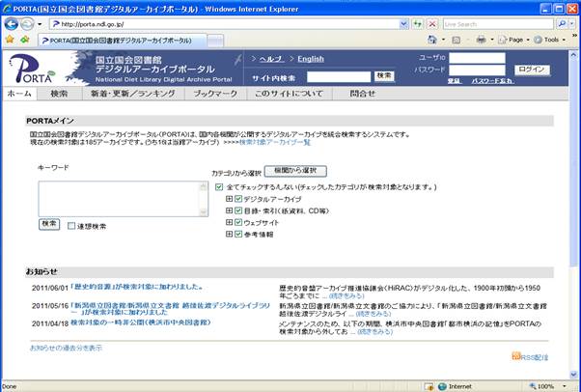Image resolution: width=581 pixels, height=392 pixels.
Task: Click the 検索 button below keyword box
Action: 49,224
